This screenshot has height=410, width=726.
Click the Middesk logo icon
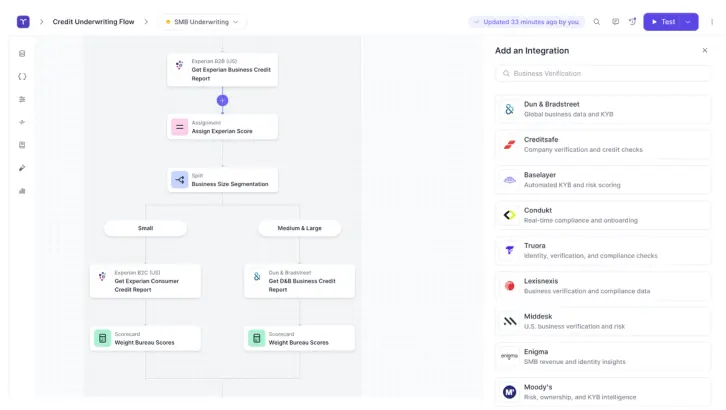pos(509,321)
